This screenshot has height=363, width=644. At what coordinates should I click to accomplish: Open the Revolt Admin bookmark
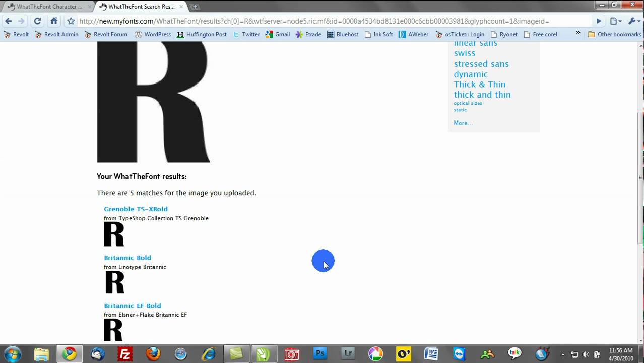56,34
